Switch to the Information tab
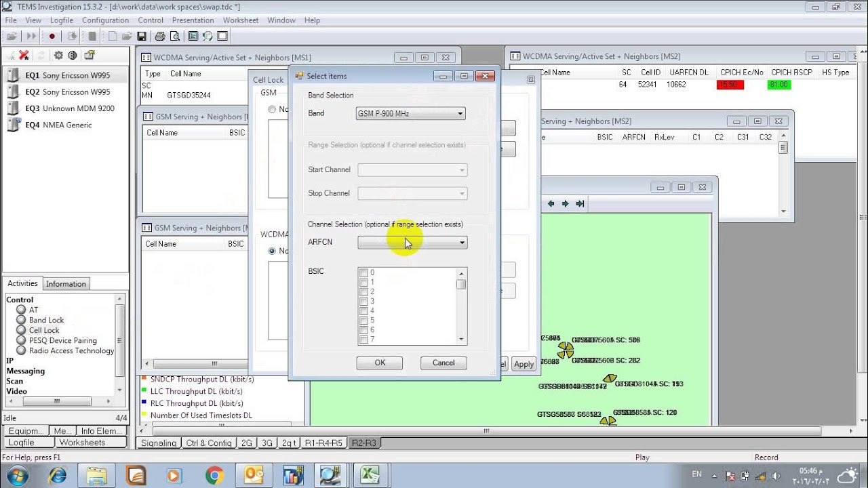The image size is (868, 488). point(66,284)
